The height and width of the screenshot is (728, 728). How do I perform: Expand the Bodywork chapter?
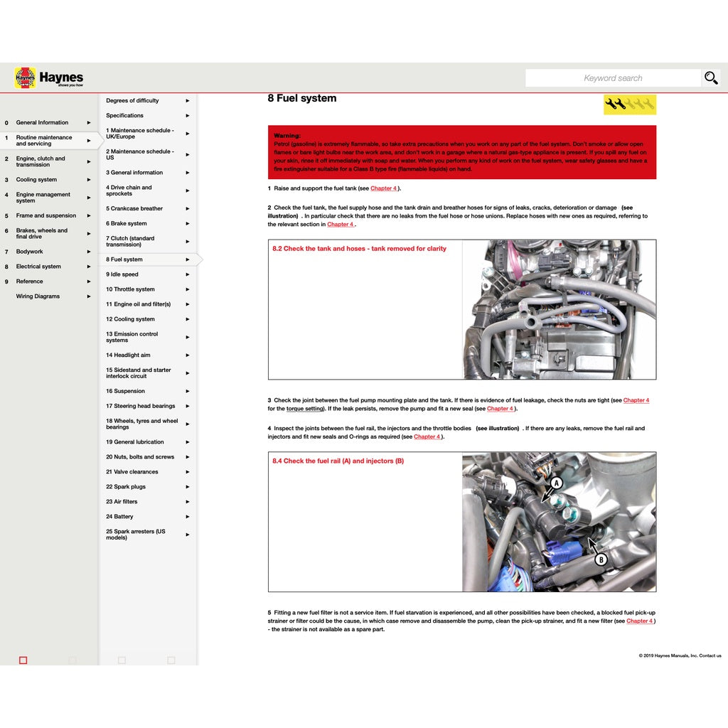click(x=89, y=252)
